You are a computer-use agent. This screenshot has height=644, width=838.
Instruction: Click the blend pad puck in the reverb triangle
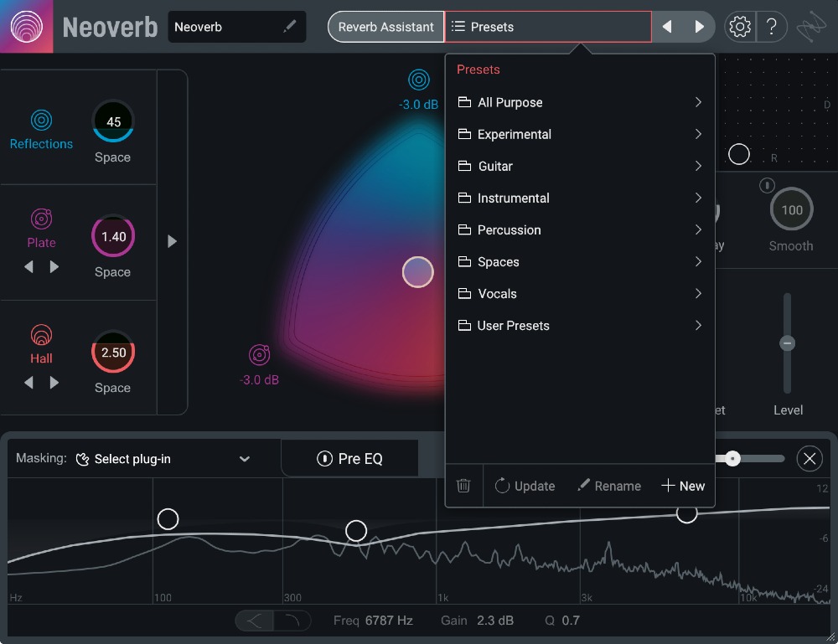pyautogui.click(x=417, y=271)
